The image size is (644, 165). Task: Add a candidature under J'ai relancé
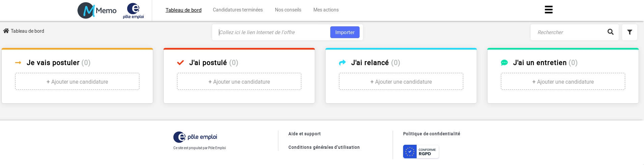click(401, 82)
